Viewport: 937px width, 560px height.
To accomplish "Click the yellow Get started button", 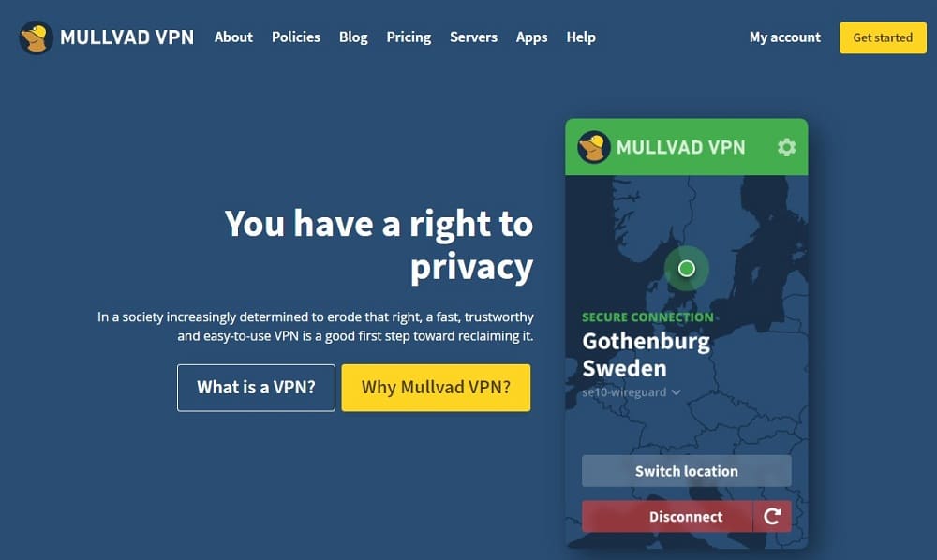I will tap(883, 37).
